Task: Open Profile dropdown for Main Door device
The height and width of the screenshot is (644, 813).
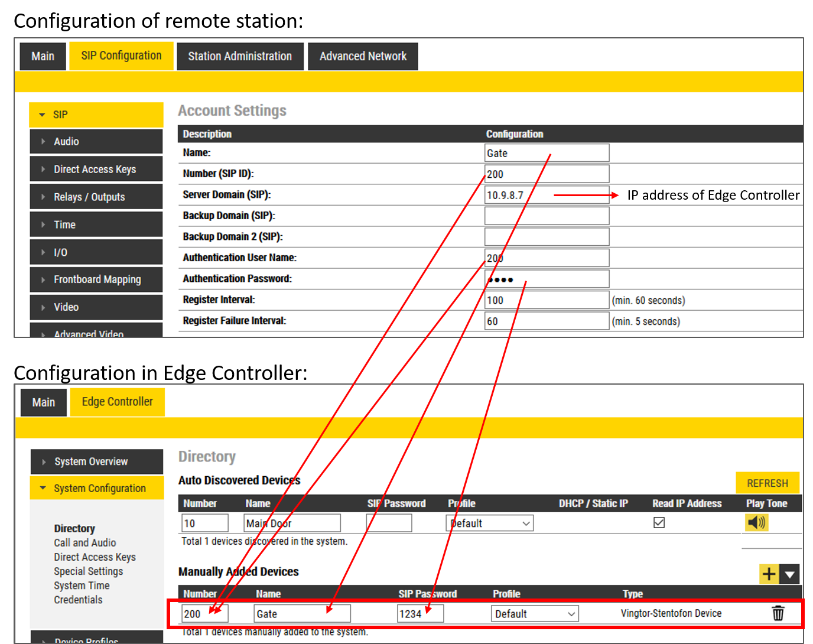Action: click(489, 523)
